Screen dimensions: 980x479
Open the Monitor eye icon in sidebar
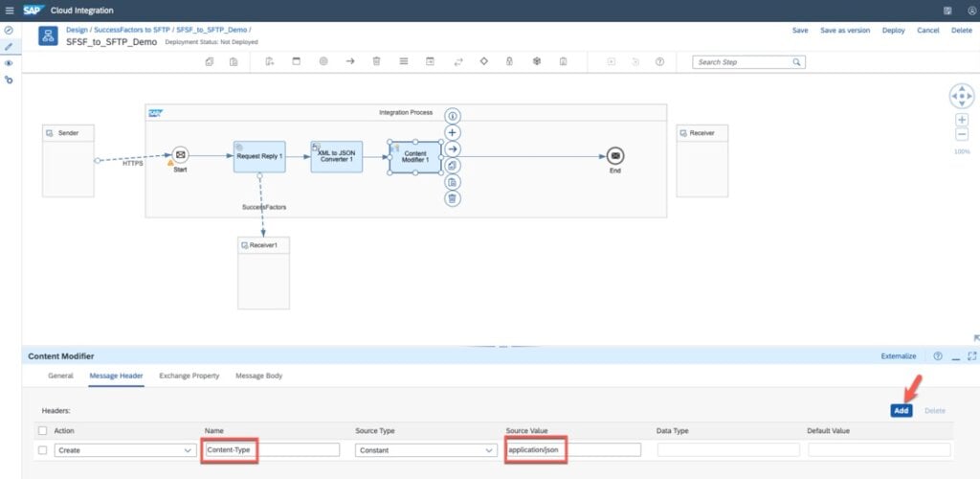9,63
